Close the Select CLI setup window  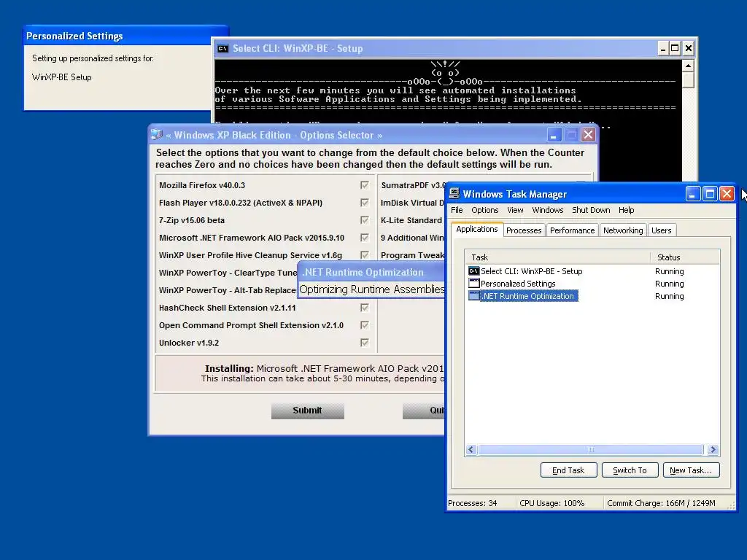[x=689, y=48]
